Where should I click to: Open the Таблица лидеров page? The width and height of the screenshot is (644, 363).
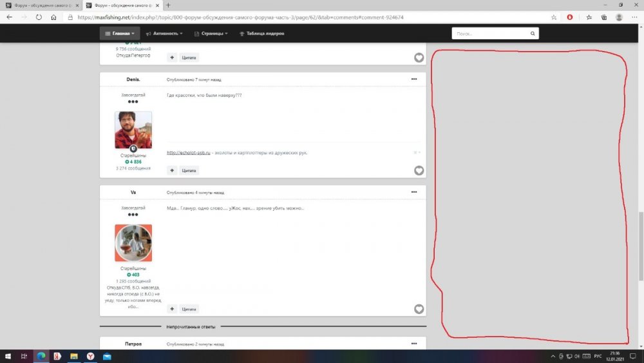tap(261, 34)
